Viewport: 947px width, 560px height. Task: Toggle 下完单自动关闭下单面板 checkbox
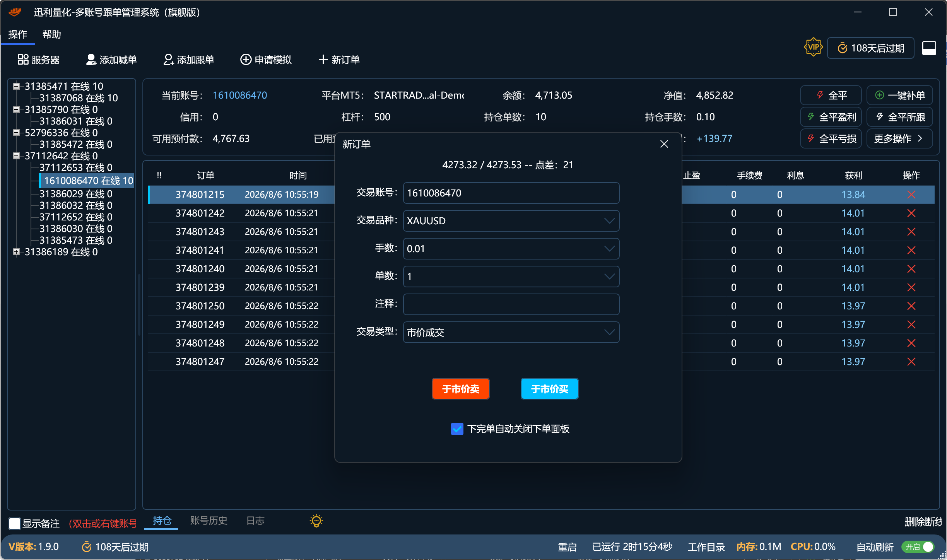(x=457, y=429)
